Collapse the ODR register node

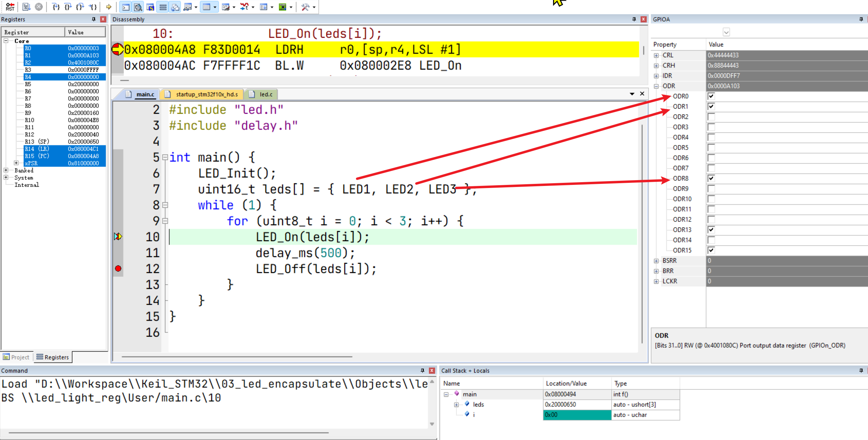(656, 86)
